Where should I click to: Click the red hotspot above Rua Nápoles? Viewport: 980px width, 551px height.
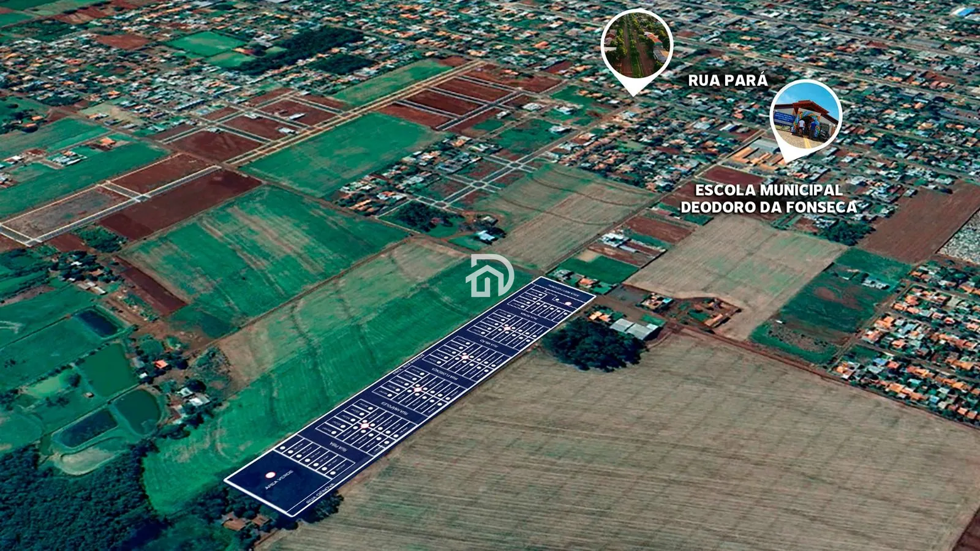click(x=418, y=389)
